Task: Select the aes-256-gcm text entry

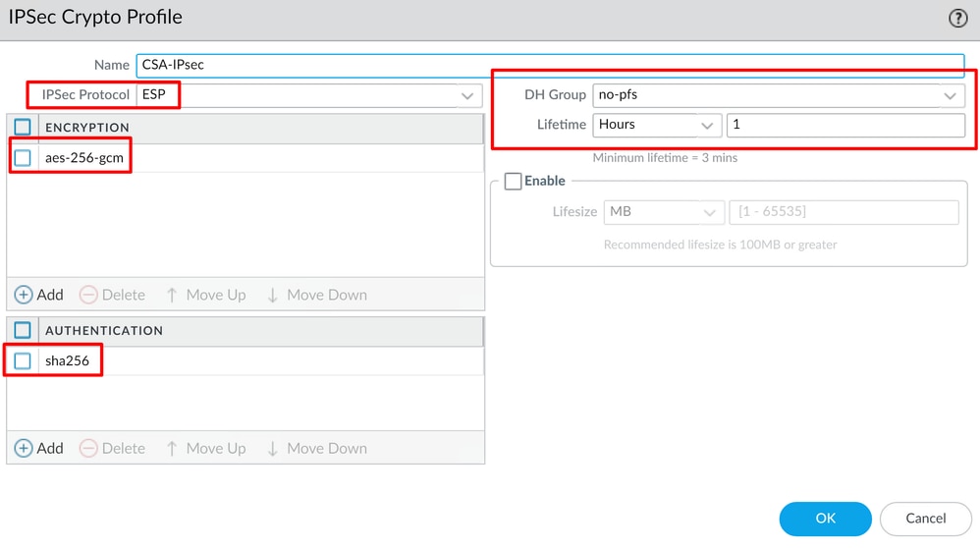Action: (84, 158)
